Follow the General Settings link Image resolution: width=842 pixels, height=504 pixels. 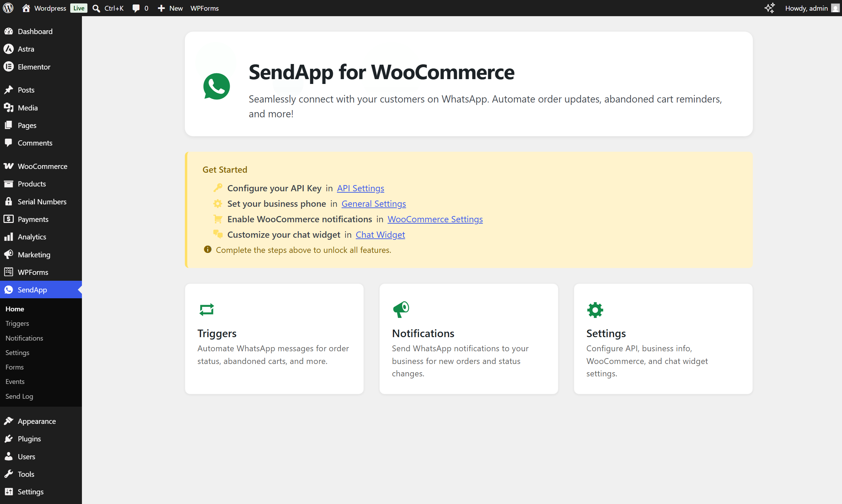coord(373,204)
